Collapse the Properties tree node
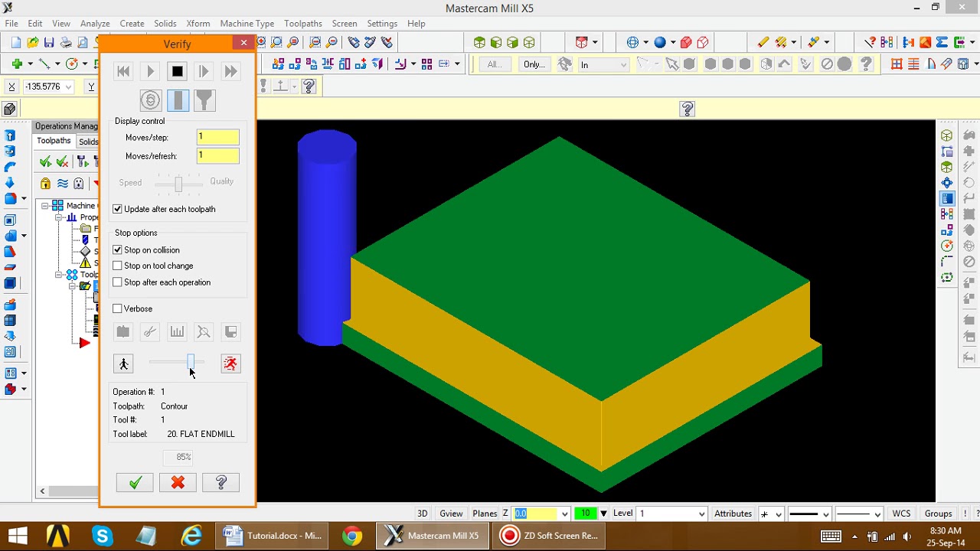The image size is (980, 551). click(58, 217)
